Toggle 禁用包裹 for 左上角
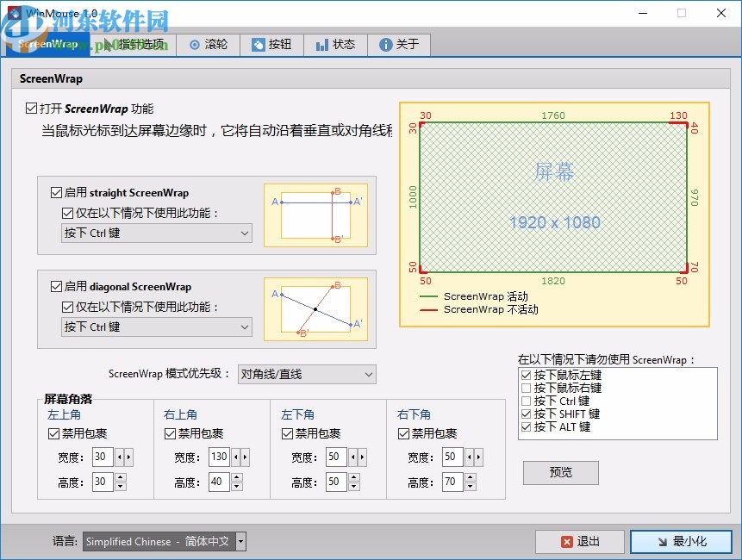742x560 pixels. tap(53, 433)
